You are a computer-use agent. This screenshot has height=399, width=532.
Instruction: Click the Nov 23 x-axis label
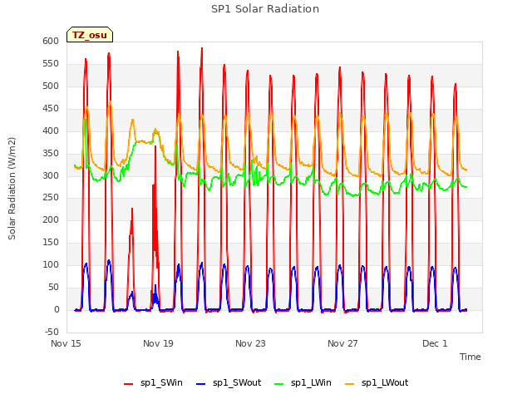tap(250, 343)
